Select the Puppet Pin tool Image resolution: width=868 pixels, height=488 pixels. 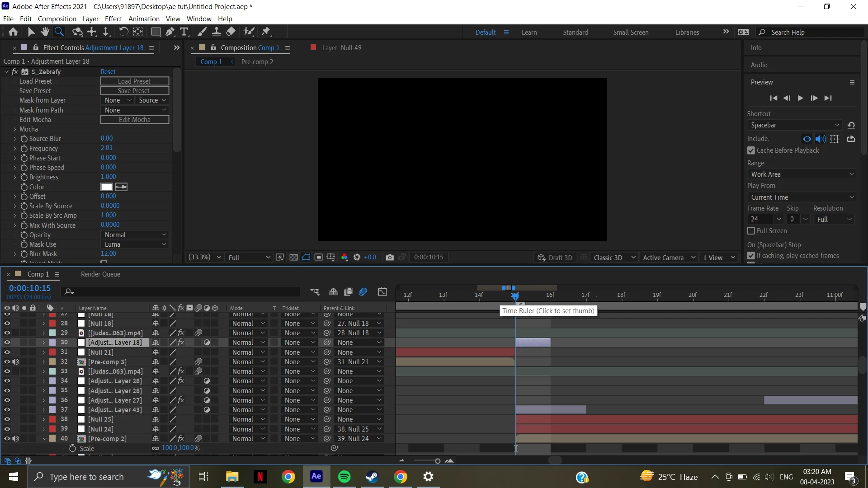[266, 32]
